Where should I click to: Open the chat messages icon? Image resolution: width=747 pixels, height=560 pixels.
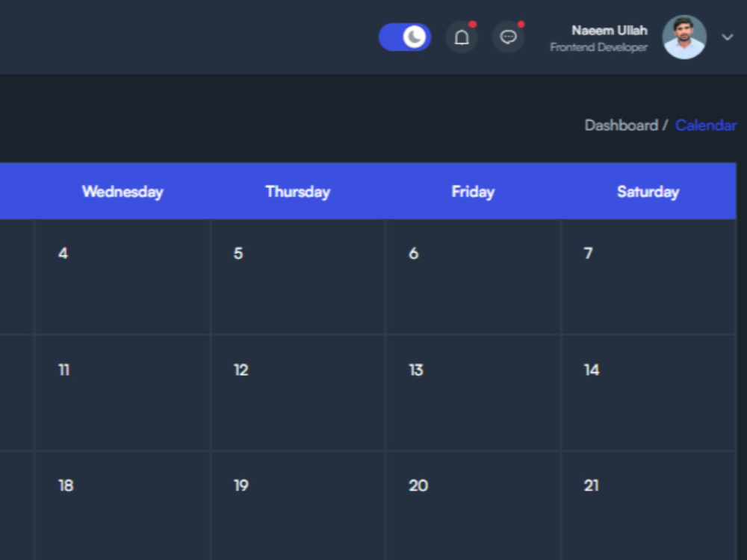[508, 37]
